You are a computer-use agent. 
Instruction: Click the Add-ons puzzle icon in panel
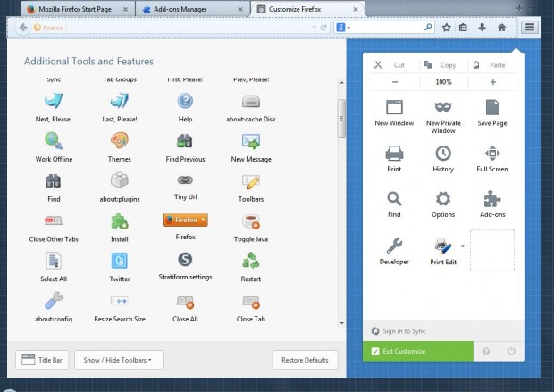pyautogui.click(x=492, y=199)
